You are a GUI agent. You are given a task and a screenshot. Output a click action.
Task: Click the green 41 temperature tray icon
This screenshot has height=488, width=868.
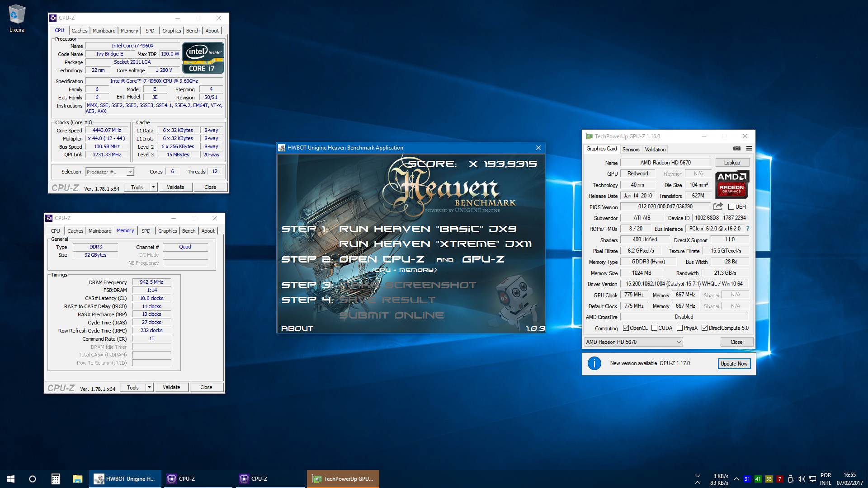click(758, 479)
